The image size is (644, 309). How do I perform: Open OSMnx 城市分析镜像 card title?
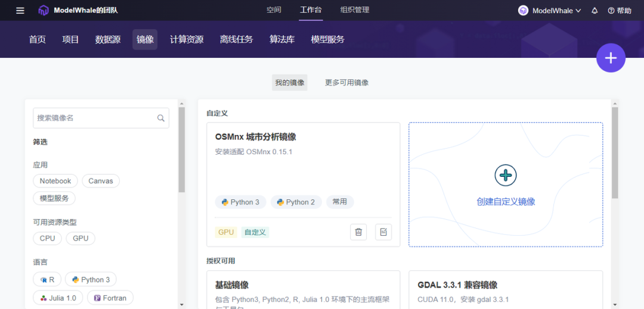click(255, 138)
